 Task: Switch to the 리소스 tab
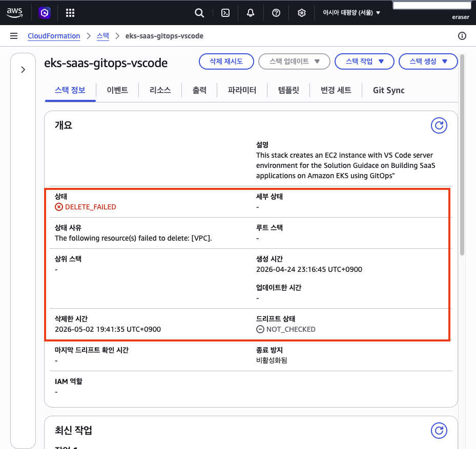click(160, 90)
